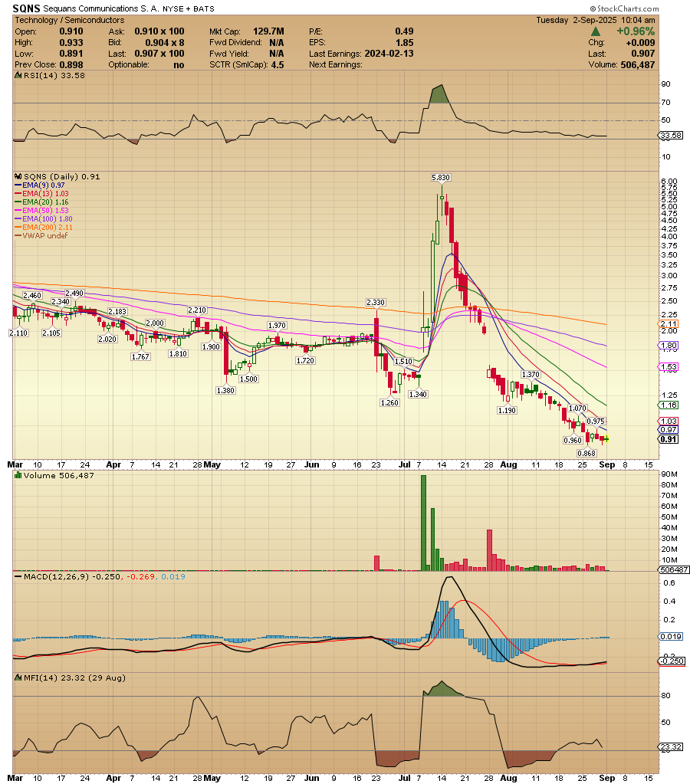Screen dimensions: 690x784
Task: Click the 1.370 August price label
Action: coord(531,375)
